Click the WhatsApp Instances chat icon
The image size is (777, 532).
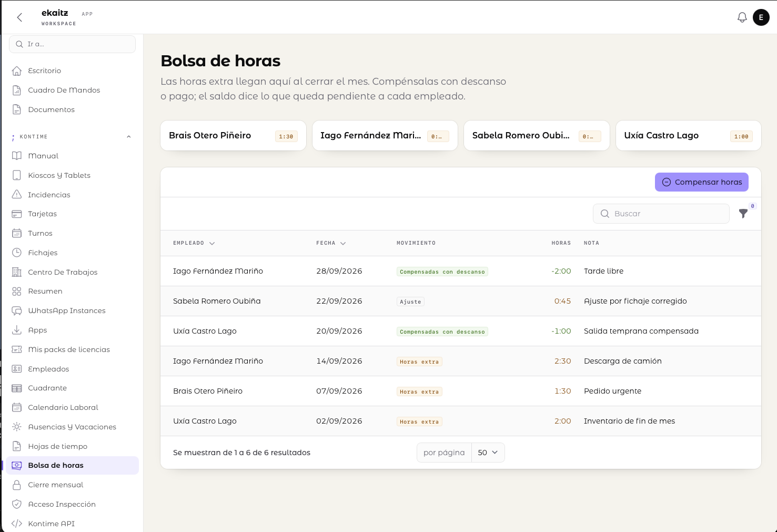(x=17, y=310)
